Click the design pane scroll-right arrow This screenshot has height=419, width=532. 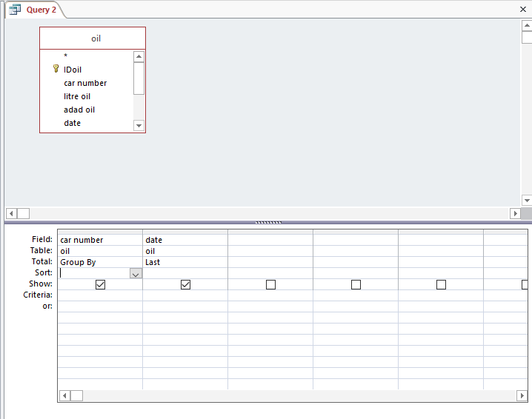(x=516, y=213)
